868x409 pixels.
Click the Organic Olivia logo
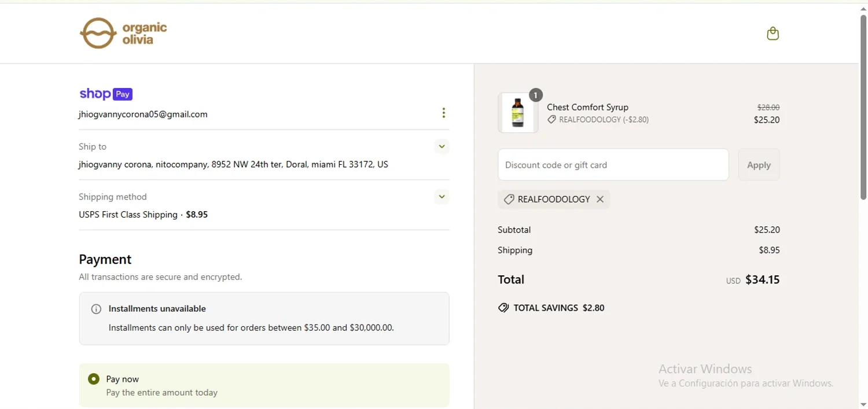pos(123,33)
